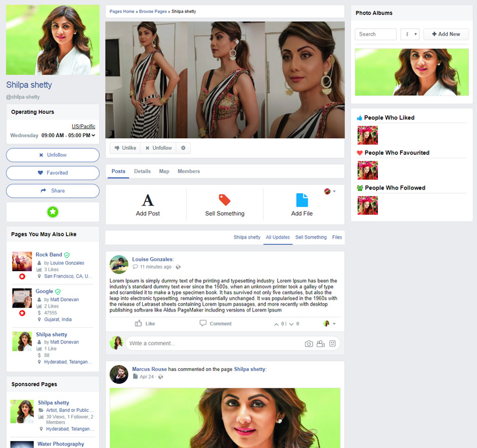Screen dimensions: 477x448
Task: Click the video camera icon in comment box
Action: (321, 344)
